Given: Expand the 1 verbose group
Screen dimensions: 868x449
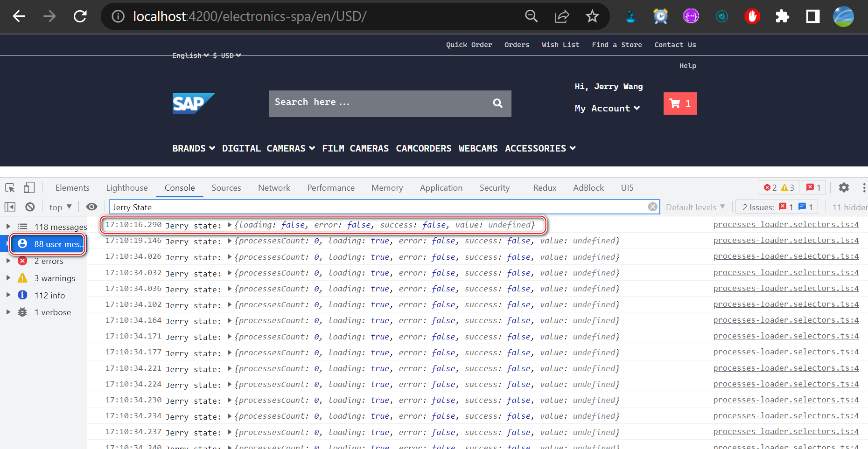Looking at the screenshot, I should [x=8, y=312].
